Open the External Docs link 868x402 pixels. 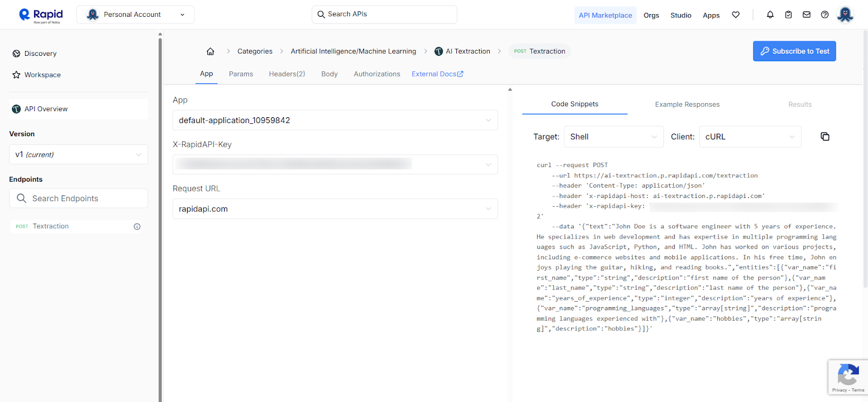(x=437, y=74)
